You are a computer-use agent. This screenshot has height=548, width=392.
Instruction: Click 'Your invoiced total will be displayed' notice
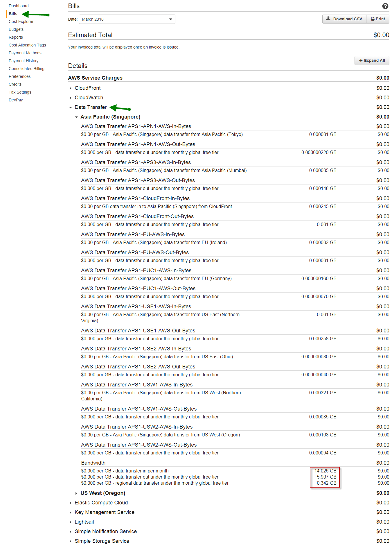tap(124, 47)
